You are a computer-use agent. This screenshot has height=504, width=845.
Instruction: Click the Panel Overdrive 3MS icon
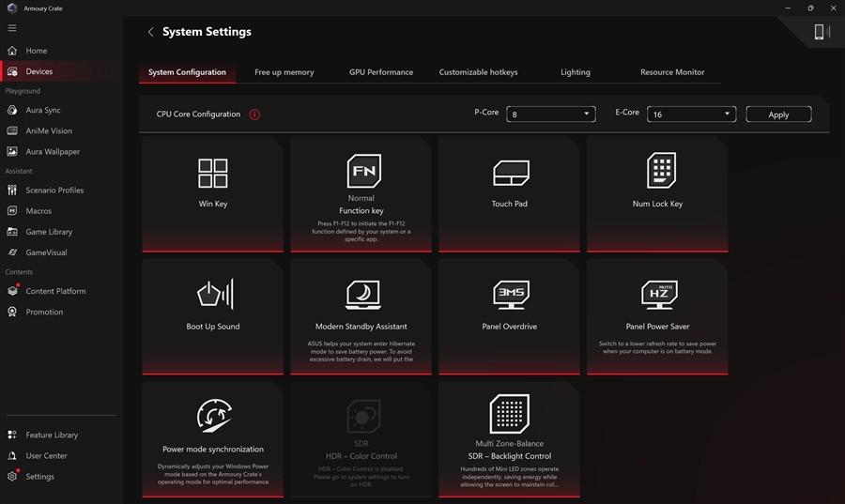click(x=511, y=295)
